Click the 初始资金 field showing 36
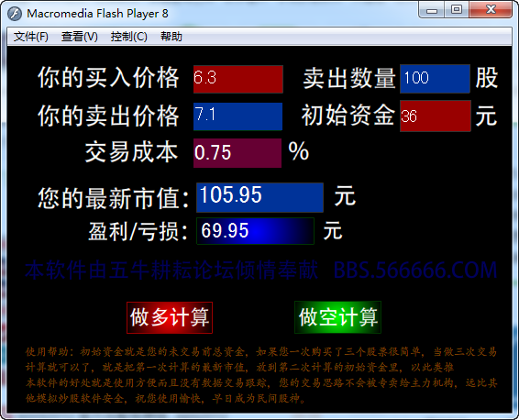 coord(436,116)
